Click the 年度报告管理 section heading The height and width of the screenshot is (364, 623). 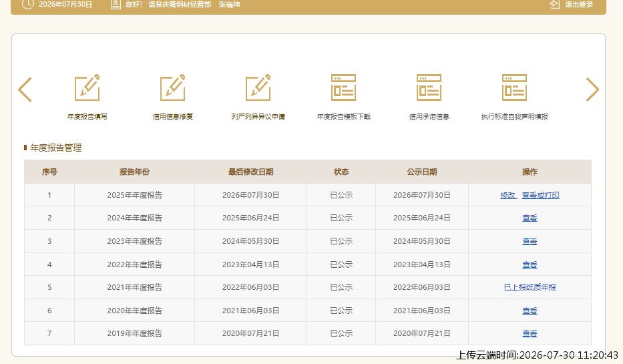(x=55, y=148)
